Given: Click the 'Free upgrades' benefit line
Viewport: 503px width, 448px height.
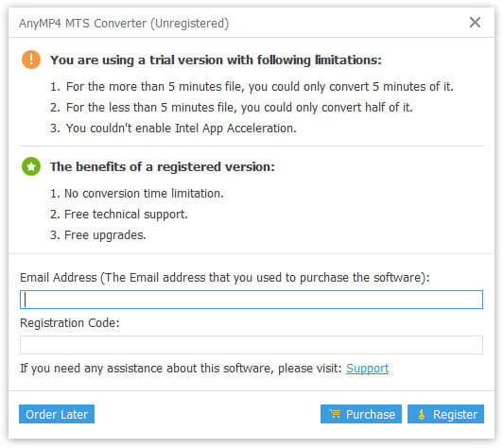Looking at the screenshot, I should (x=97, y=235).
